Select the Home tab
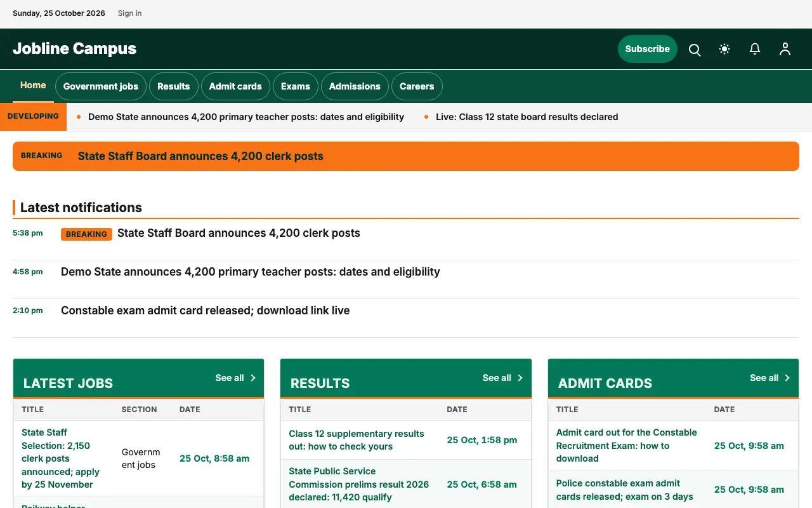Image resolution: width=812 pixels, height=508 pixels. tap(33, 86)
